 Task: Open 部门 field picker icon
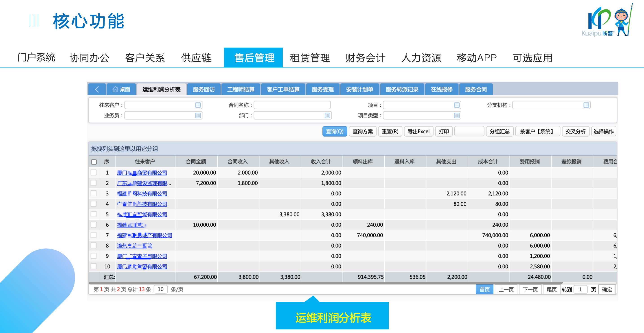point(327,116)
